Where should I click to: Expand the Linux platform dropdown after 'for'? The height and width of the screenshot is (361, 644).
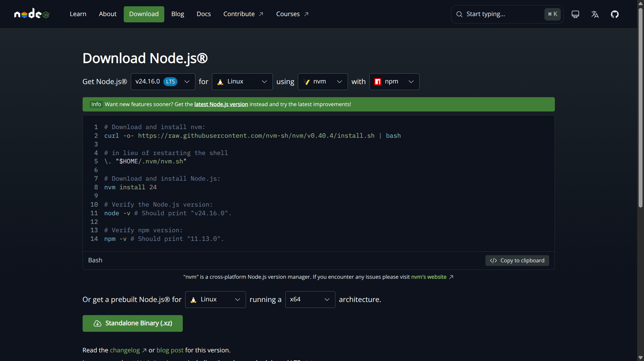[x=242, y=82]
